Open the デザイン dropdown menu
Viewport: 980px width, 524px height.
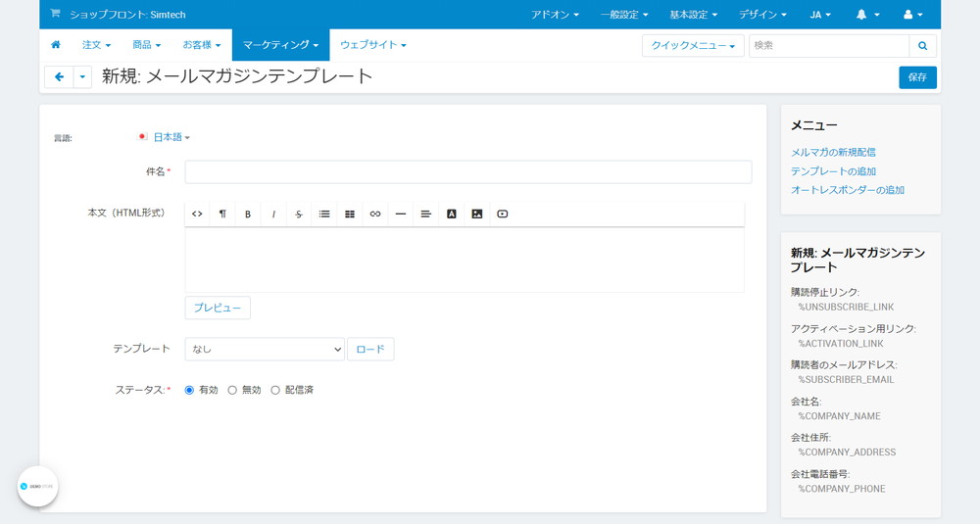[763, 15]
